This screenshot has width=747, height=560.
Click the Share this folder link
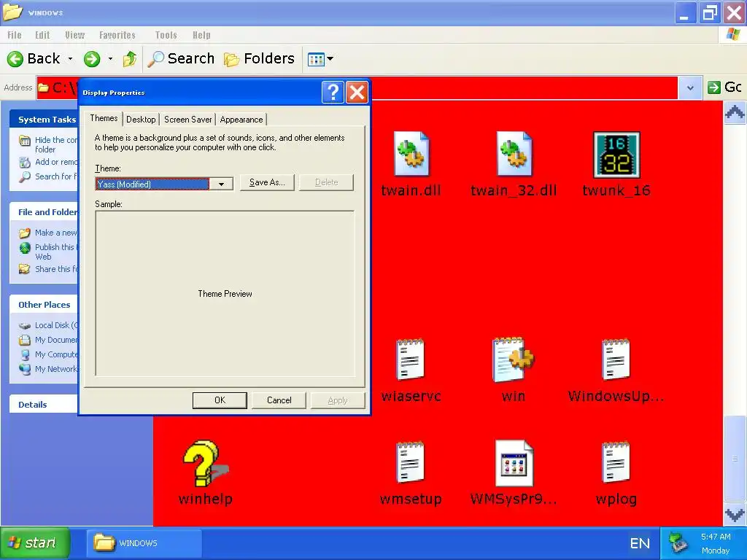[55, 269]
